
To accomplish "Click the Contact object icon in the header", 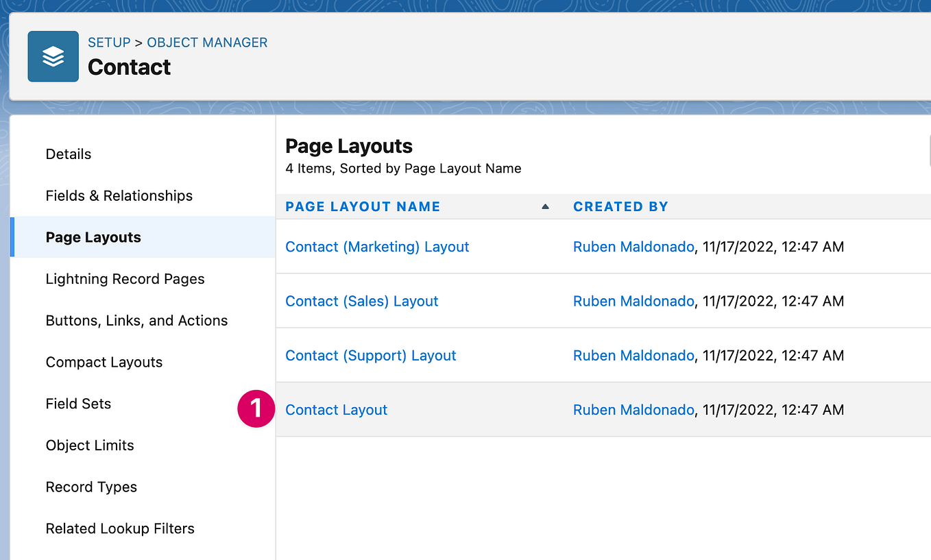I will [x=53, y=56].
